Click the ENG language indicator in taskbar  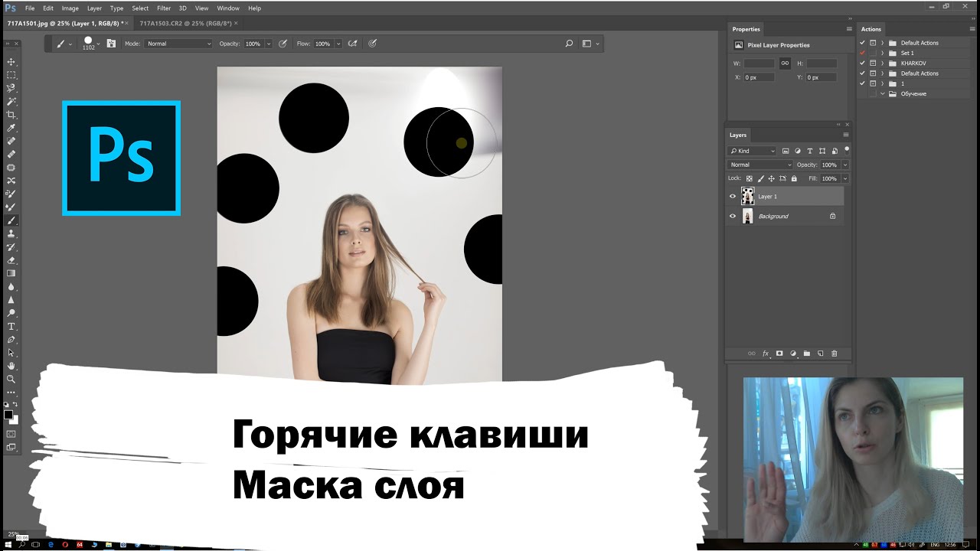[935, 544]
